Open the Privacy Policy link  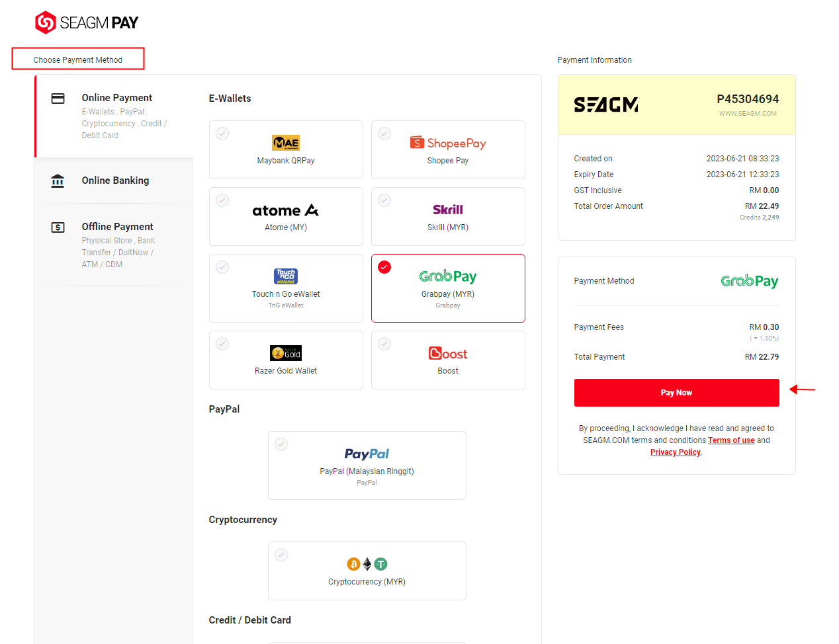(675, 452)
